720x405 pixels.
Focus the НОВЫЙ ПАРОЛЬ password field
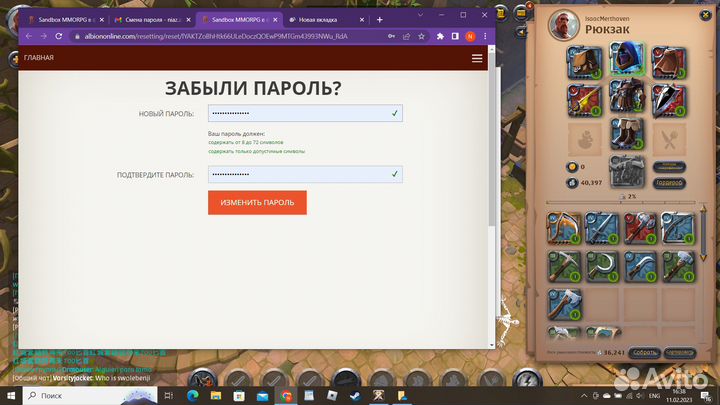tap(305, 113)
